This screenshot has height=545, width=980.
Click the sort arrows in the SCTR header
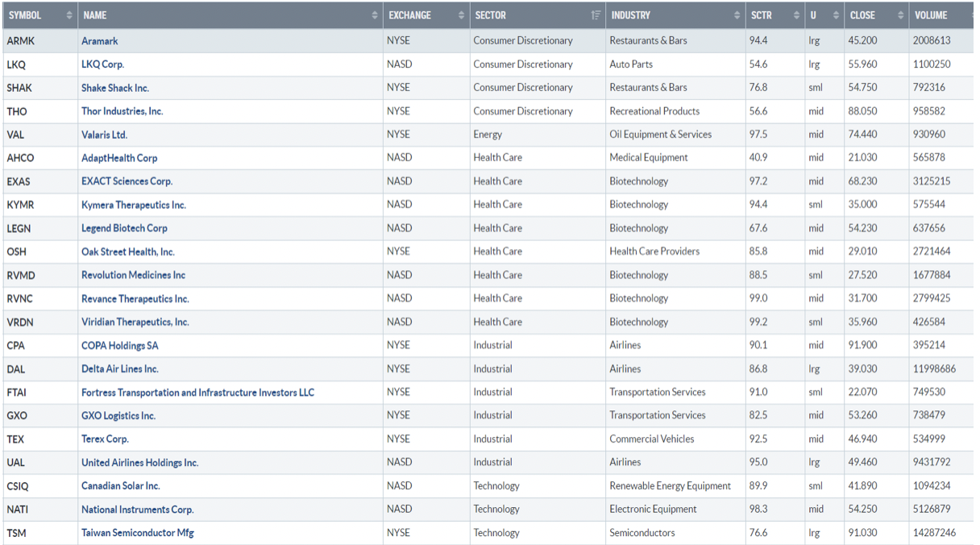(x=795, y=15)
